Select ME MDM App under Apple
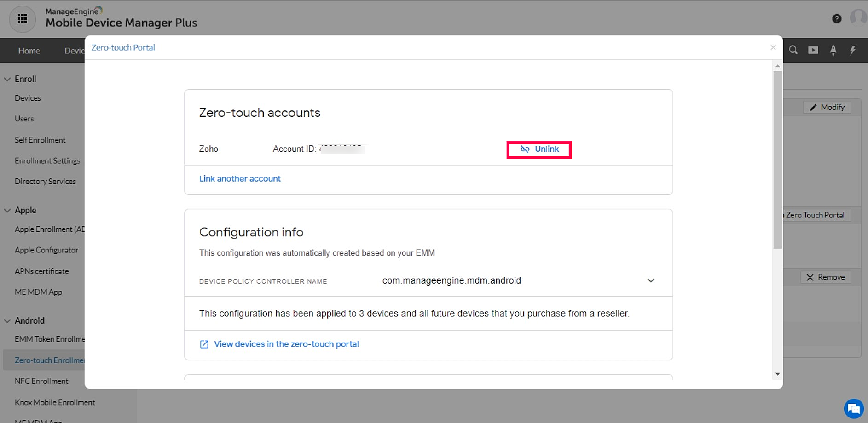Screen dimensions: 868x423 (38, 292)
